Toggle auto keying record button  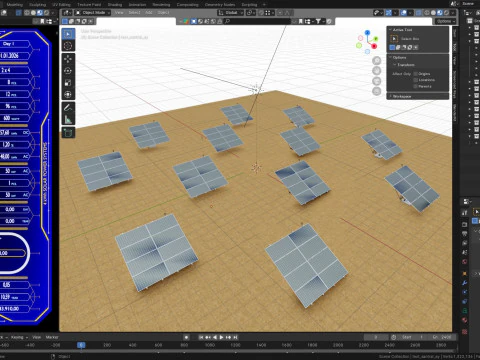click(186, 337)
